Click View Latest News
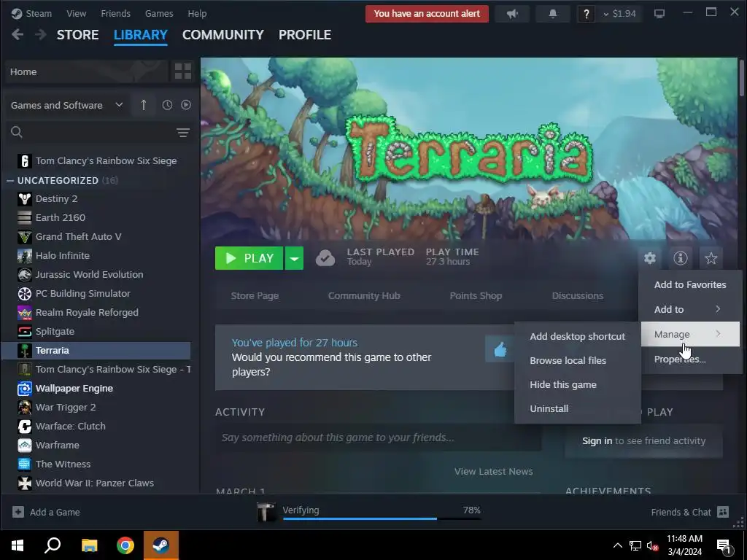747x560 pixels. click(494, 472)
